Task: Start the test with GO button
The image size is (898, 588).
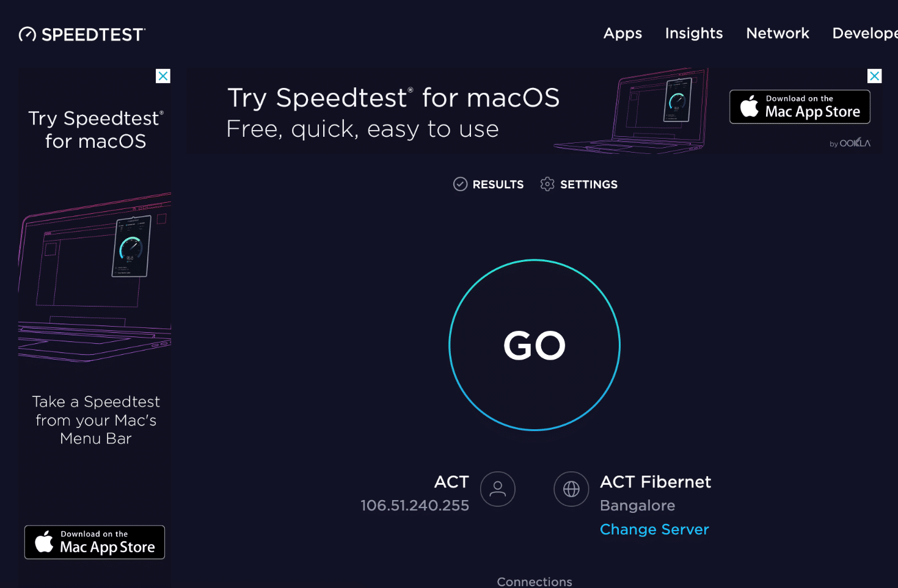Action: tap(535, 346)
